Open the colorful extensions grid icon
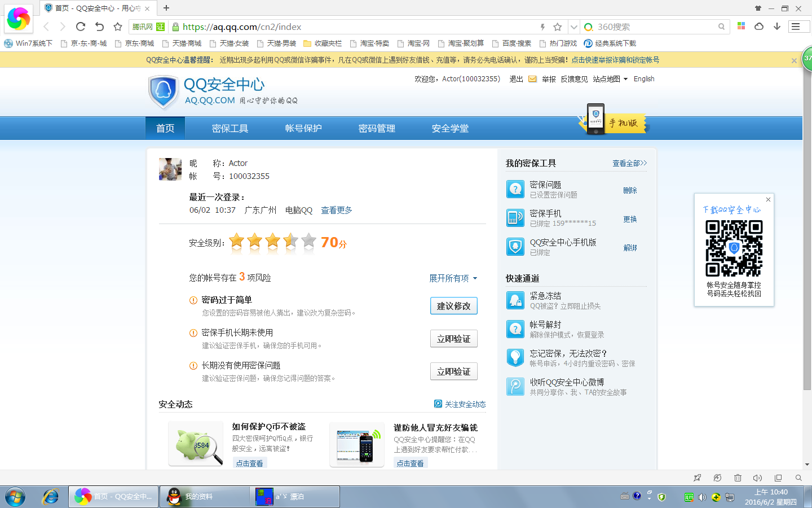 point(741,26)
